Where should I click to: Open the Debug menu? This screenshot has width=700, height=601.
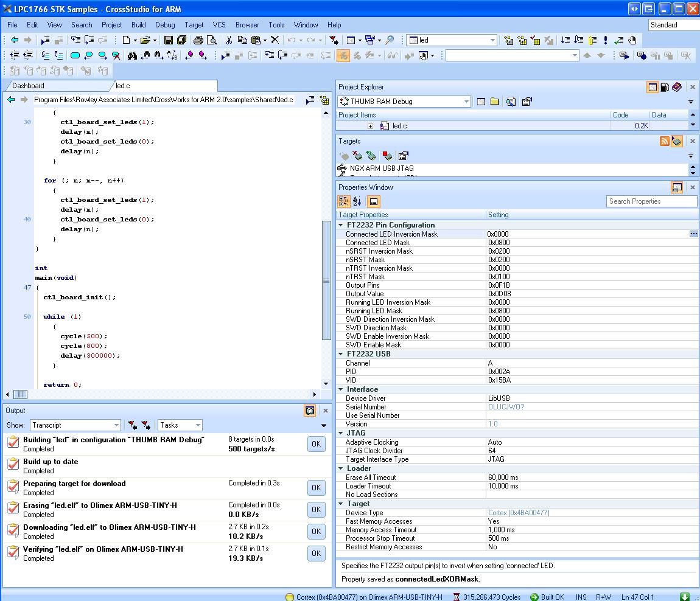(x=165, y=25)
